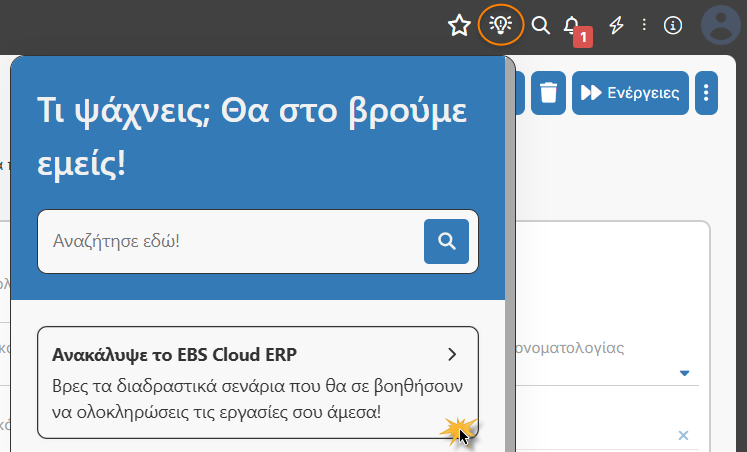Viewport: 747px width, 452px height.
Task: Click the Βρες τα διαδραστικά σενάρια description text
Action: tap(257, 399)
